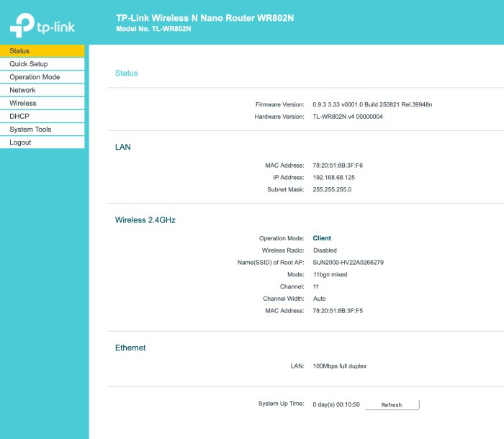This screenshot has height=439, width=504.
Task: Click the Wireless 2.4GHz section heading
Action: pos(145,220)
